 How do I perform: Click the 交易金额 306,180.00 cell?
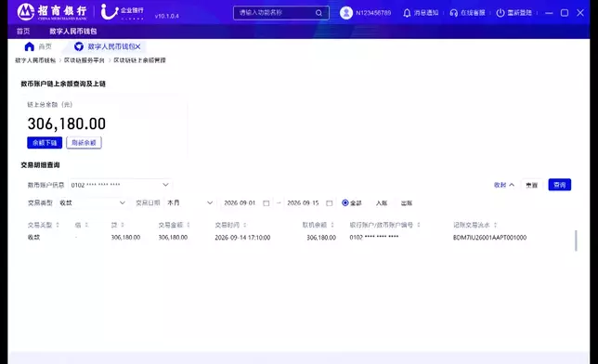[173, 238]
